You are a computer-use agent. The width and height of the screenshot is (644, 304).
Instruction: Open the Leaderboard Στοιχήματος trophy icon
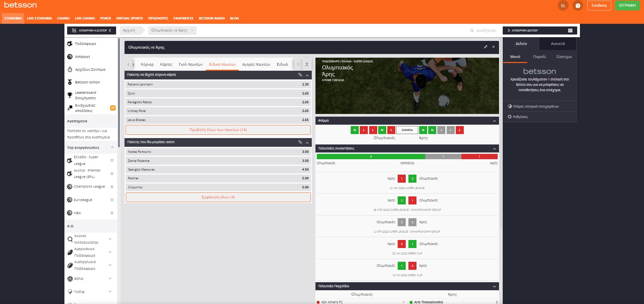(x=70, y=95)
